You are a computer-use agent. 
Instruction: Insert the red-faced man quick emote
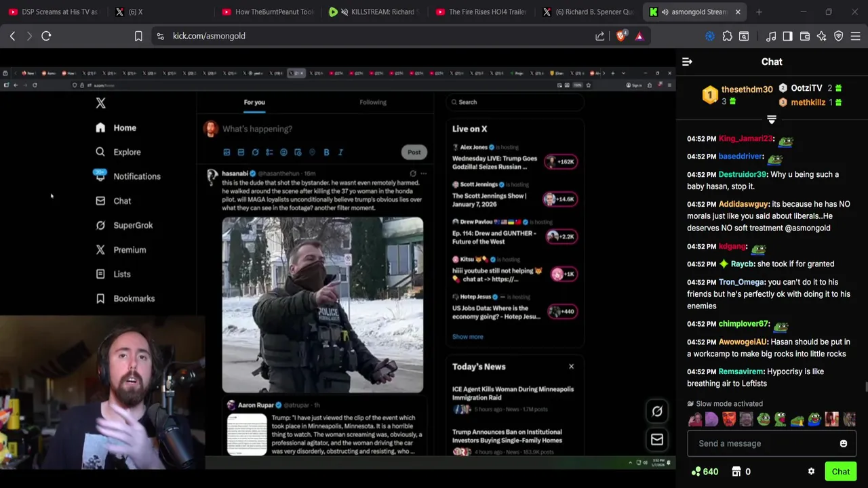pos(729,420)
